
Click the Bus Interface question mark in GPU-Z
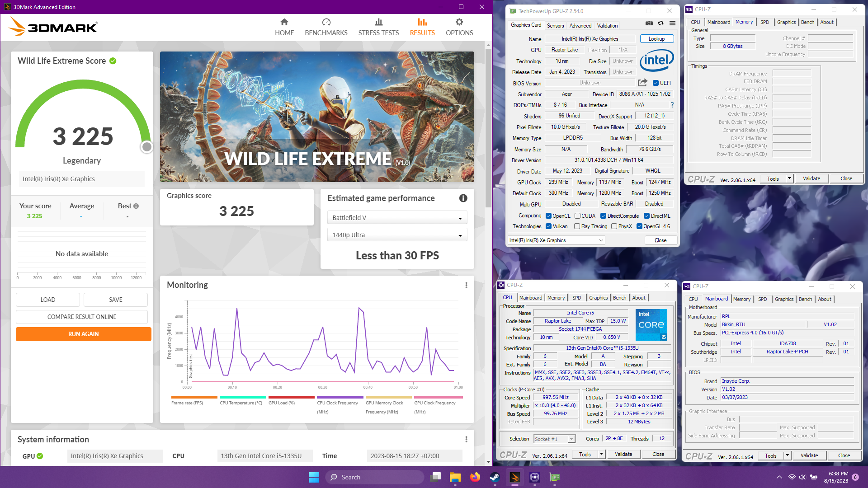(x=672, y=105)
